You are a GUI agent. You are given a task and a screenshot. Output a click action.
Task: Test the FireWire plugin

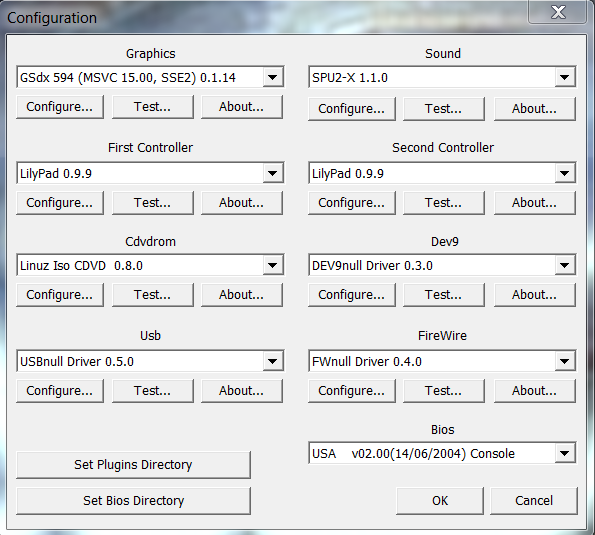(444, 391)
